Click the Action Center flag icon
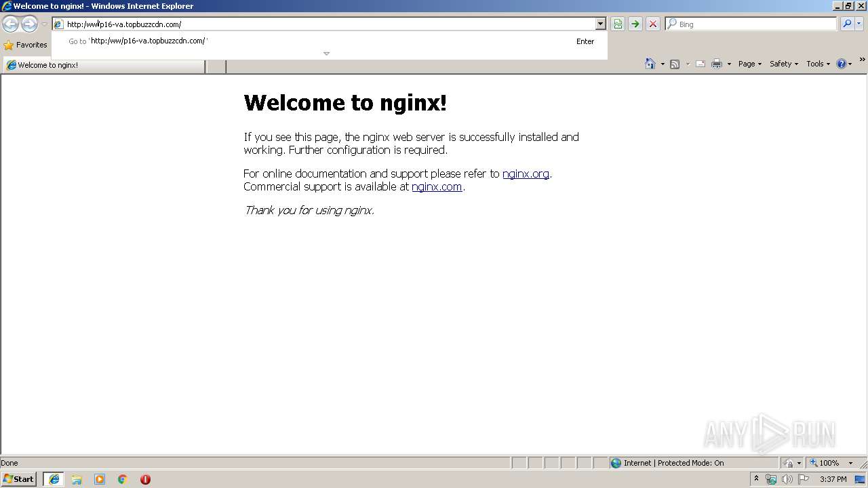This screenshot has height=488, width=868. pos(804,479)
